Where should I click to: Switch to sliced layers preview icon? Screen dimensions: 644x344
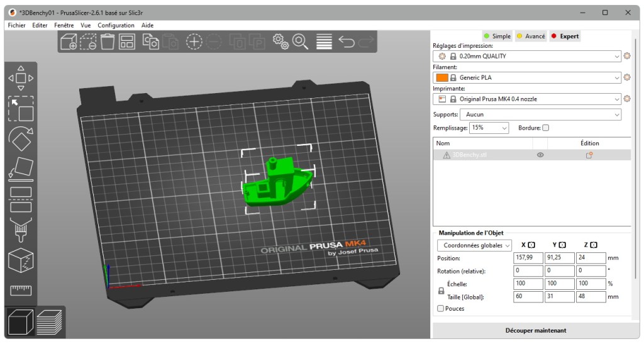[x=49, y=322]
